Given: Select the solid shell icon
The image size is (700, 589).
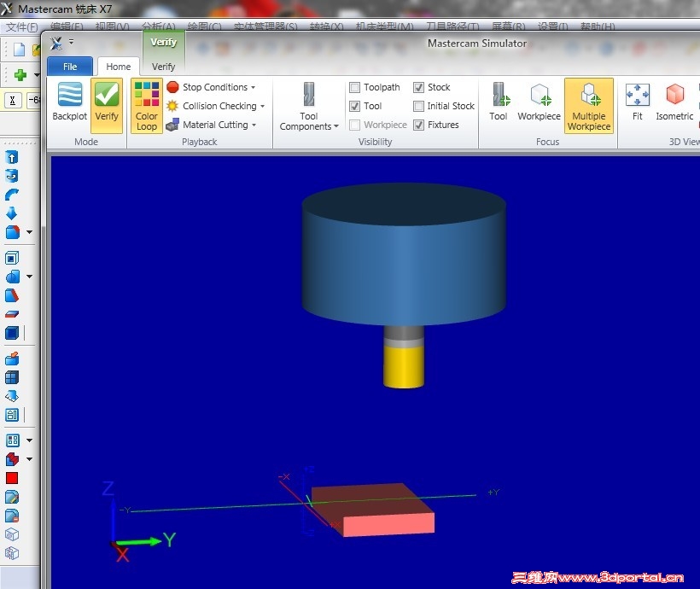Looking at the screenshot, I should tap(12, 258).
